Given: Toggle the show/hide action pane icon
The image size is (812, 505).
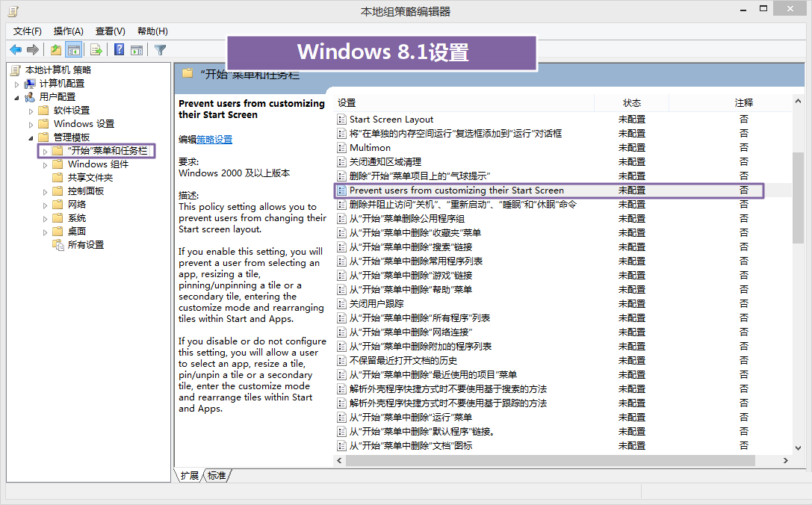Looking at the screenshot, I should 137,50.
